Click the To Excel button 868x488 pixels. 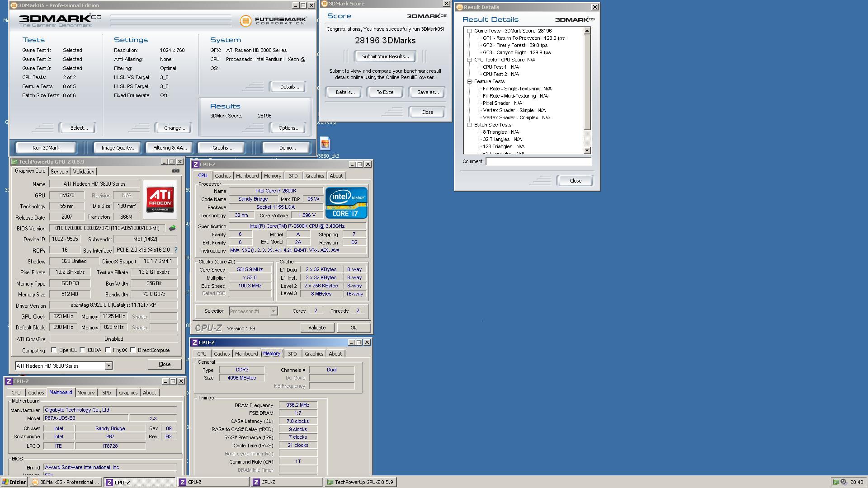[386, 92]
